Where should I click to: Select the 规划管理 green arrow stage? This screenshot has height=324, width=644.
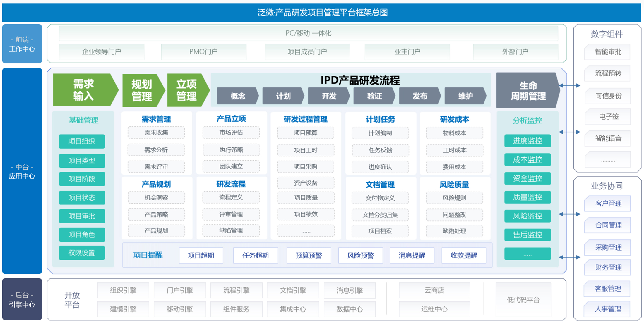click(x=142, y=90)
